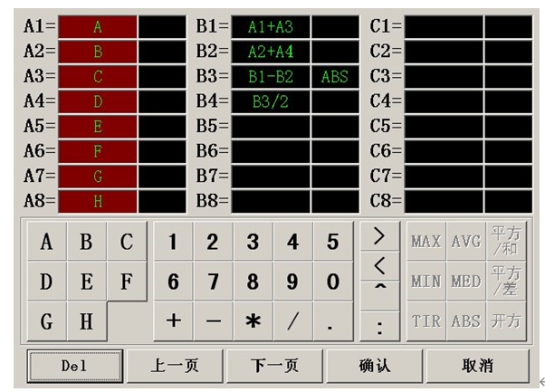Insert the plus operator
The image size is (545, 392).
(173, 321)
